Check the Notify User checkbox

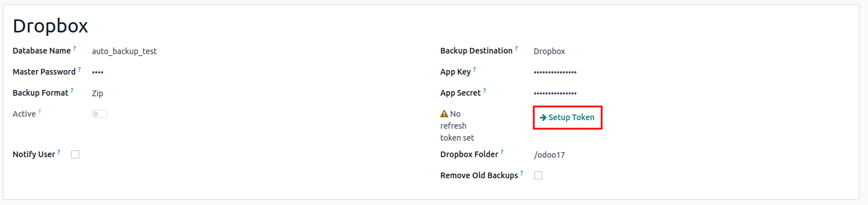tap(75, 154)
